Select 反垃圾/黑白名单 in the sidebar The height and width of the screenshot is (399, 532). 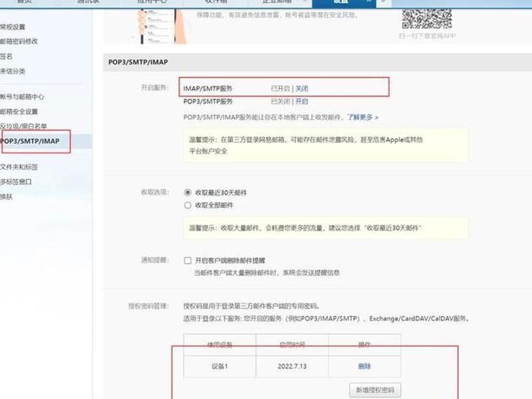(x=23, y=126)
